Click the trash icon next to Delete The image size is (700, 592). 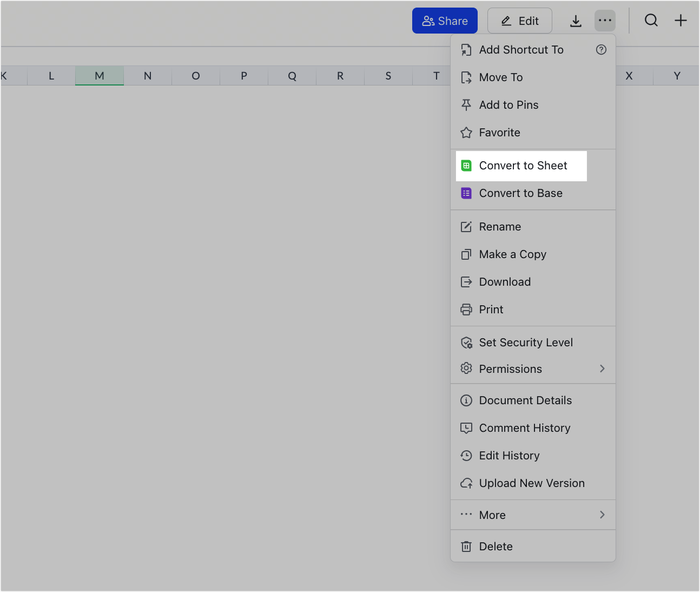point(466,547)
